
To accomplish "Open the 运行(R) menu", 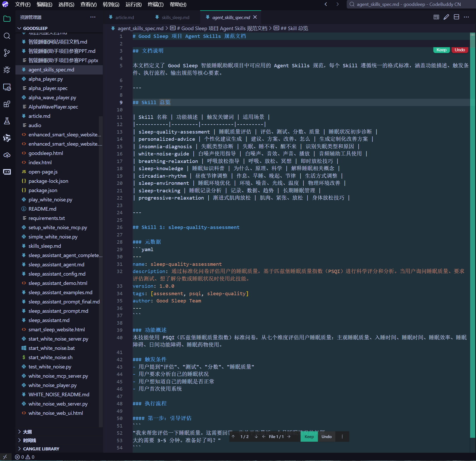I will tap(134, 4).
